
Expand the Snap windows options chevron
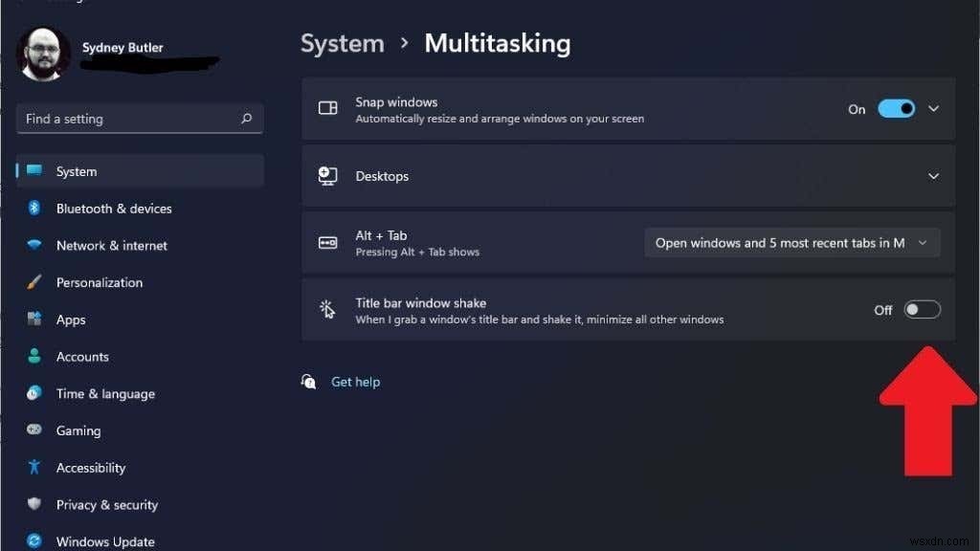pyautogui.click(x=935, y=109)
